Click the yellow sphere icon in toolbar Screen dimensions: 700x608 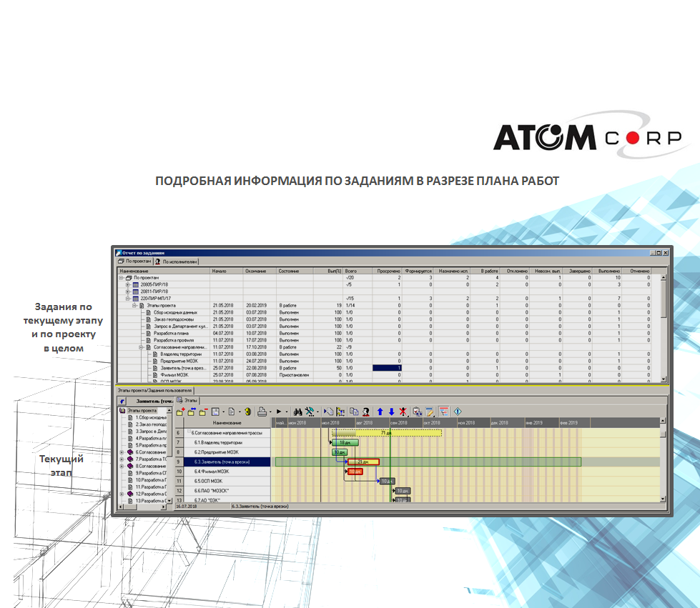coord(247,412)
